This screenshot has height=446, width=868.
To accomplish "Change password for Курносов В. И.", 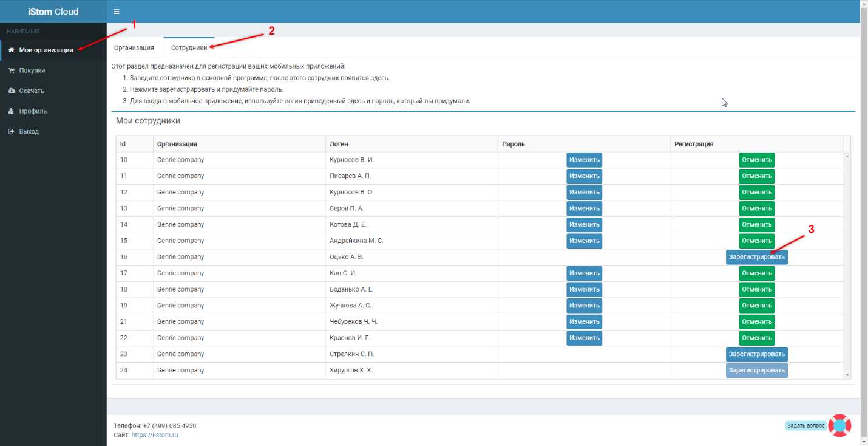I will coord(584,160).
